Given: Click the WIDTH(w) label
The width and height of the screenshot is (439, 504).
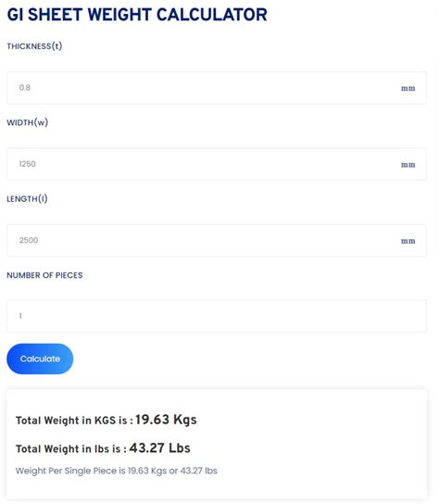Looking at the screenshot, I should tap(28, 123).
